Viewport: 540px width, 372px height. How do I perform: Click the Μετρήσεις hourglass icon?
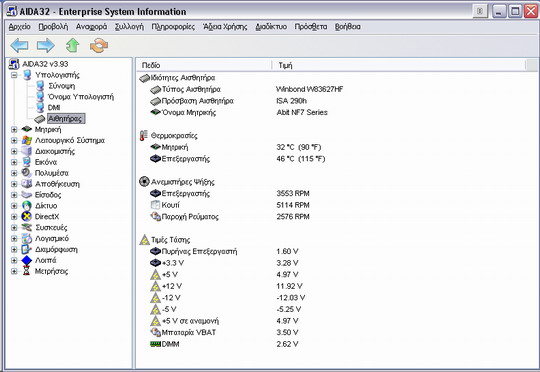tap(27, 271)
